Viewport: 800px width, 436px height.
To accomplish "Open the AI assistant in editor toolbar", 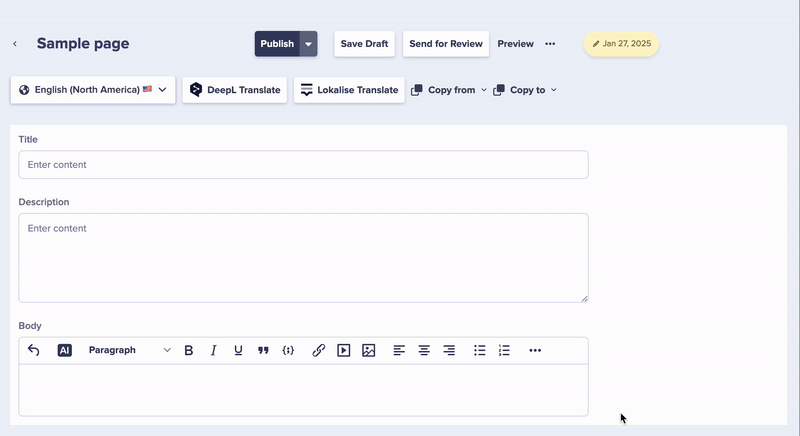I will coord(65,350).
